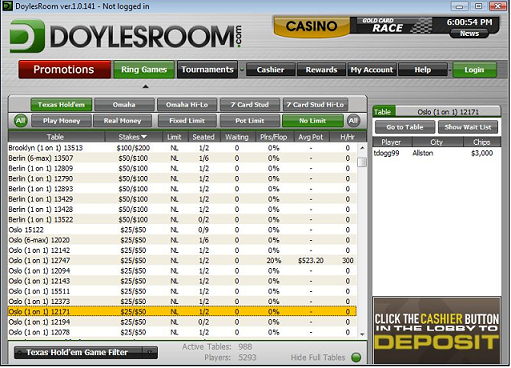This screenshot has width=511, height=368.
Task: Sort by the Seated column header
Action: click(203, 137)
